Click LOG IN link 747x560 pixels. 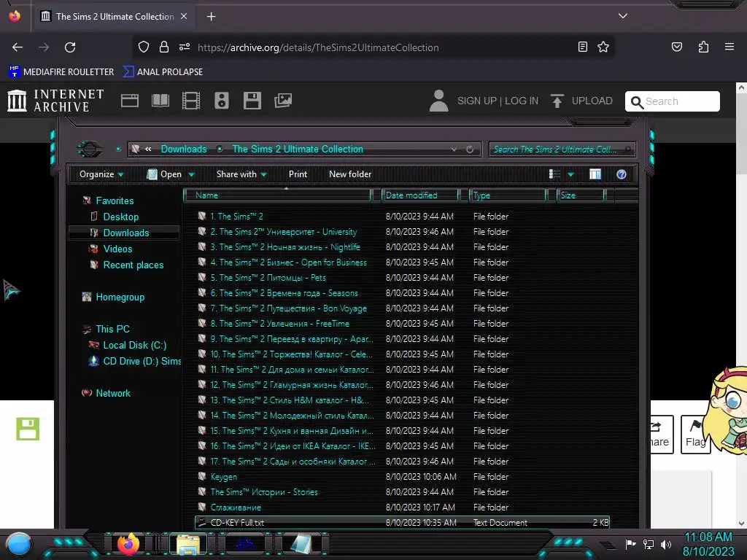tap(521, 101)
